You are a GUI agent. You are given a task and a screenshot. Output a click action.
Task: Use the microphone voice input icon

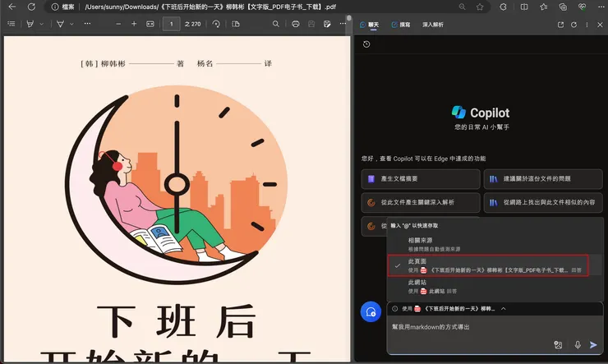click(578, 344)
